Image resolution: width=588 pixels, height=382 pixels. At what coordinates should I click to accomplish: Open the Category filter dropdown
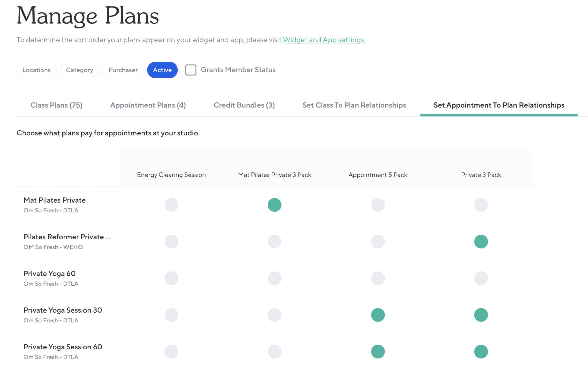[x=80, y=70]
